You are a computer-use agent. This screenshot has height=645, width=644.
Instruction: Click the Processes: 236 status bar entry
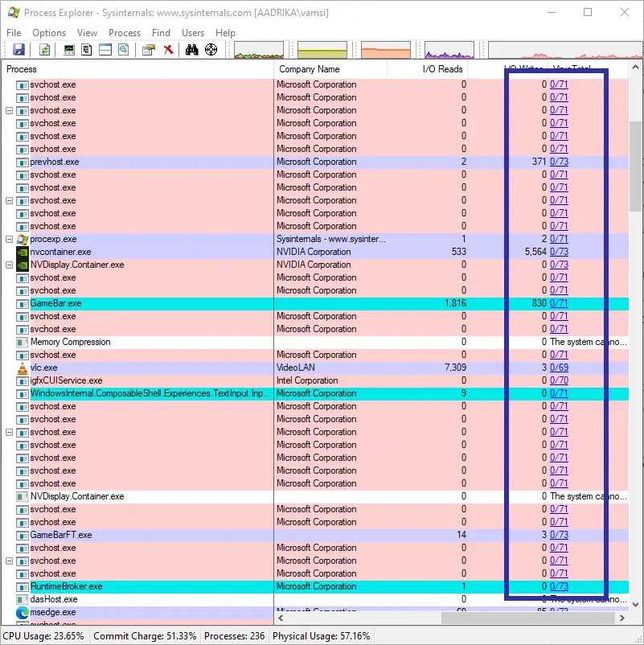click(235, 636)
